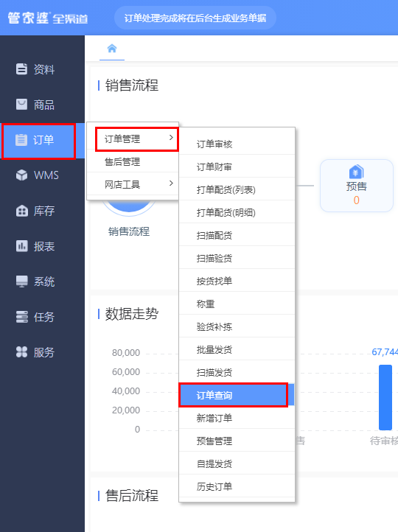
Task: Select the 预售 house icon card
Action: click(356, 186)
